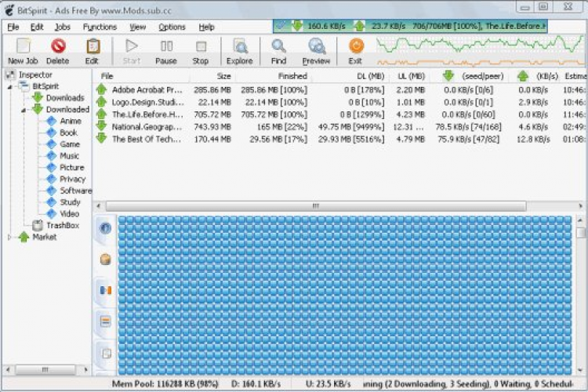Open the View menu
Viewport: 588px width, 392px height.
click(138, 27)
